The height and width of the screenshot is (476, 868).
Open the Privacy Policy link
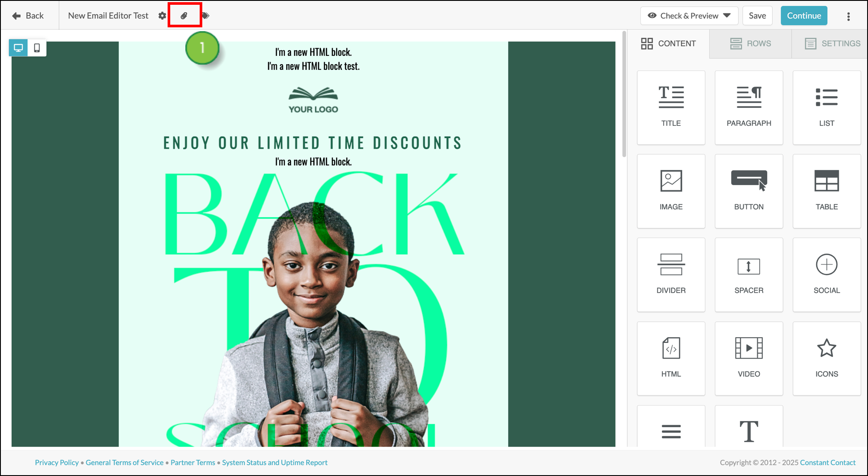tap(57, 463)
